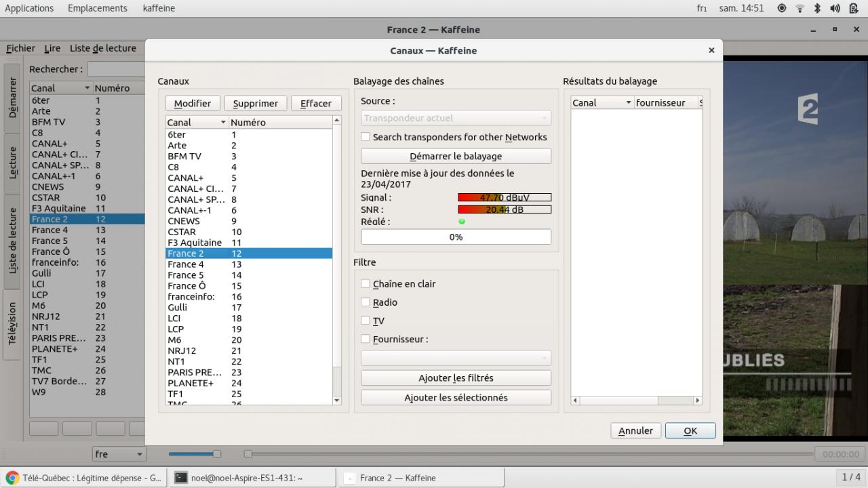Image resolution: width=868 pixels, height=488 pixels.
Task: Open the battery status icon in the top panel
Action: click(x=853, y=8)
